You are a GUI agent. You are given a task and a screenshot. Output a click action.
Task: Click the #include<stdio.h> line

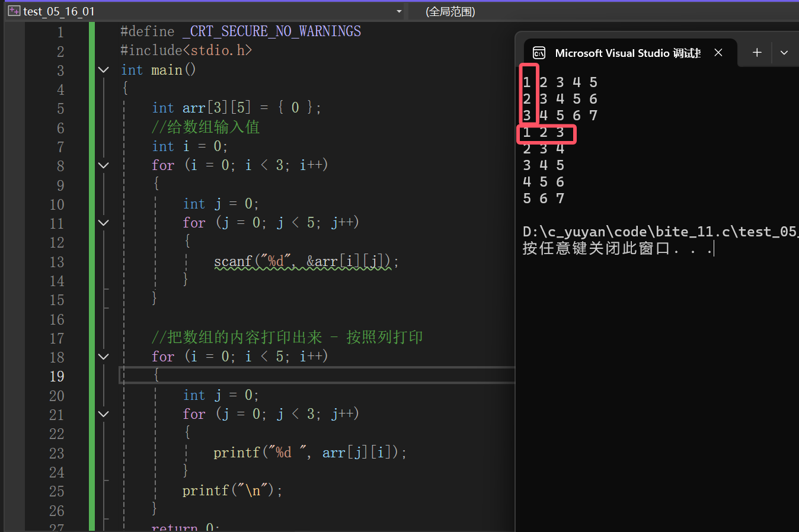[186, 50]
